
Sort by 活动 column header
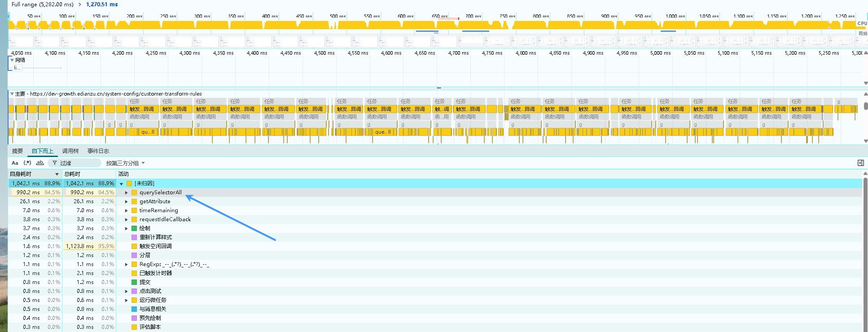click(x=489, y=174)
